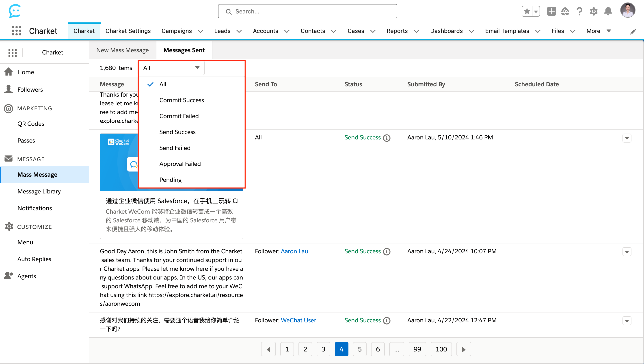Click info icon for 4/22/2024 Send Success
Image resolution: width=644 pixels, height=364 pixels.
(x=387, y=321)
